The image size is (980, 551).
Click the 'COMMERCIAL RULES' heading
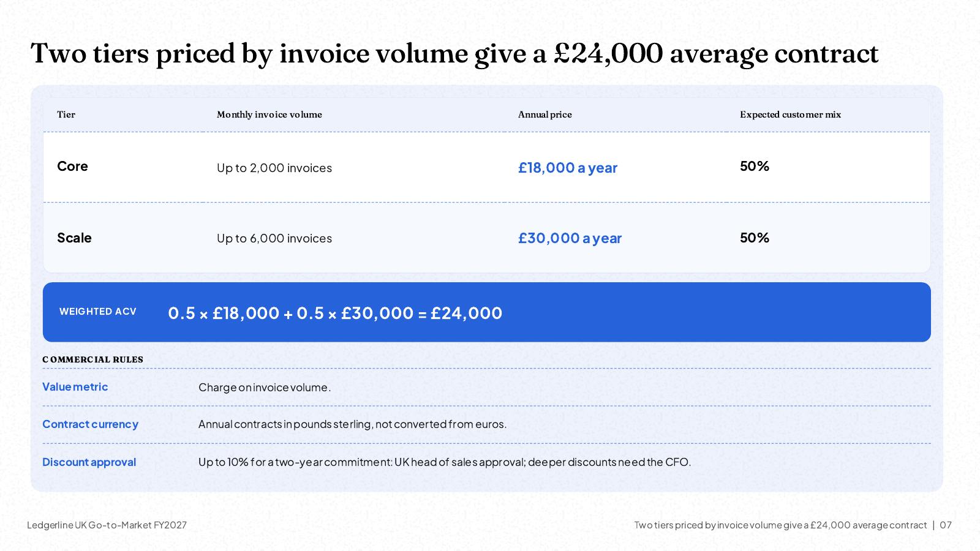point(92,359)
